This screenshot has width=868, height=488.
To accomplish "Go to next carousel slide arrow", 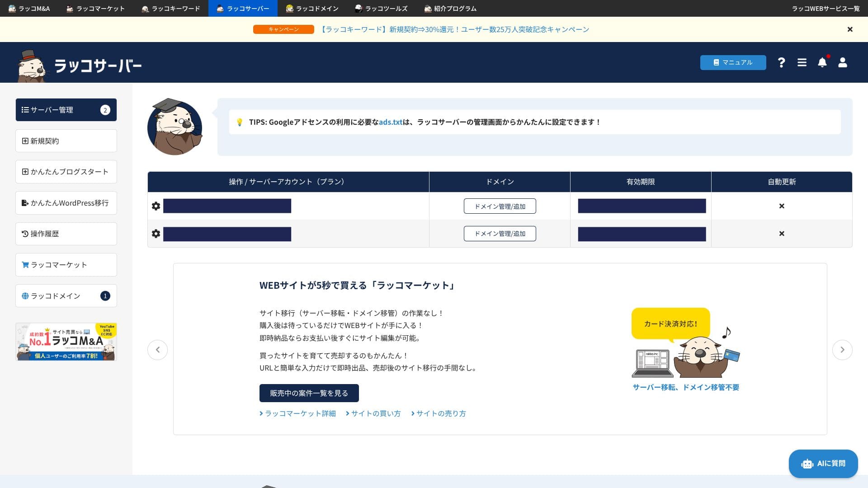I will 842,350.
